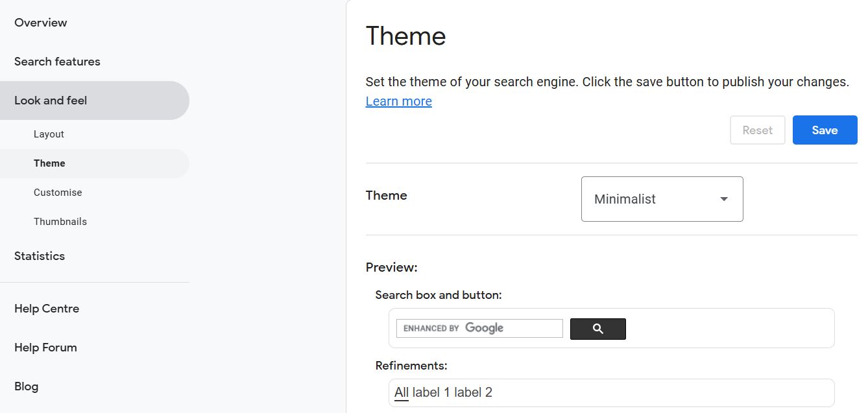
Task: Collapse the Look and feel section
Action: (x=51, y=100)
